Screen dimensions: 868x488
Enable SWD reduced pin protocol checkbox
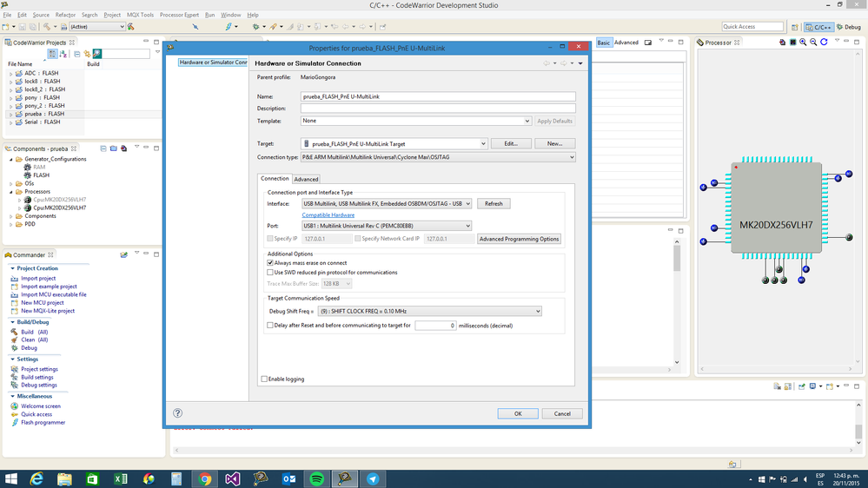pyautogui.click(x=270, y=272)
